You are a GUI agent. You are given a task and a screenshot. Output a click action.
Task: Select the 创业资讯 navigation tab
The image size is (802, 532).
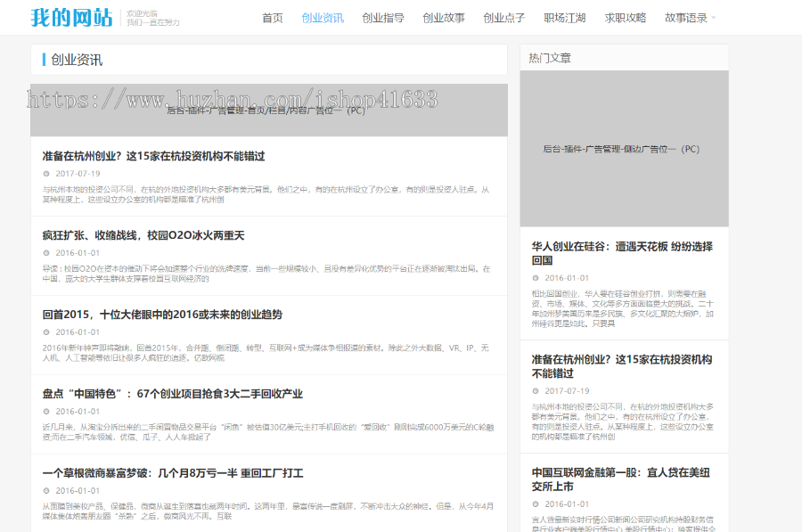(323, 18)
